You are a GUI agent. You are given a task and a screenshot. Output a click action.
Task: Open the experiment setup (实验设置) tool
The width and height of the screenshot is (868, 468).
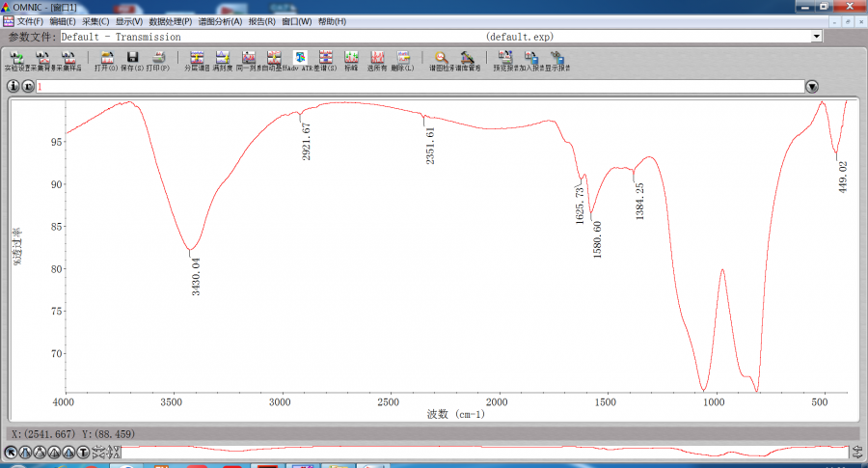[x=16, y=61]
